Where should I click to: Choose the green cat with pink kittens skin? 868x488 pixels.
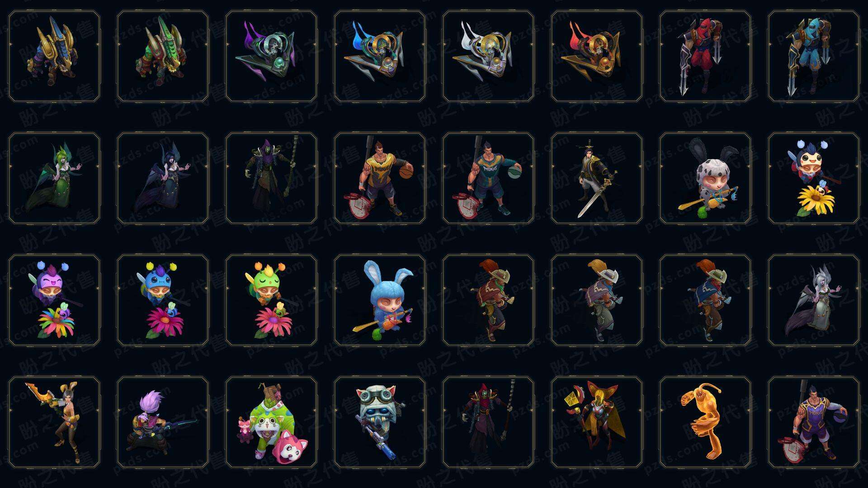click(x=271, y=422)
